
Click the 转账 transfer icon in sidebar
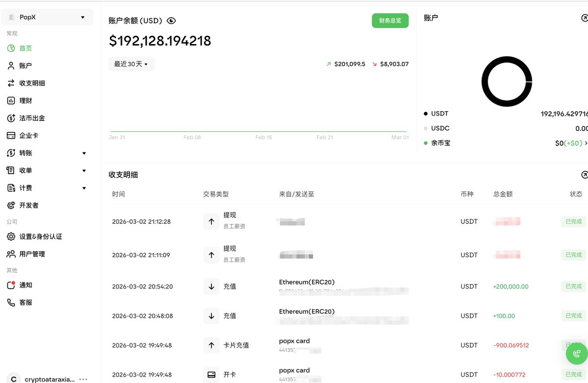point(11,153)
